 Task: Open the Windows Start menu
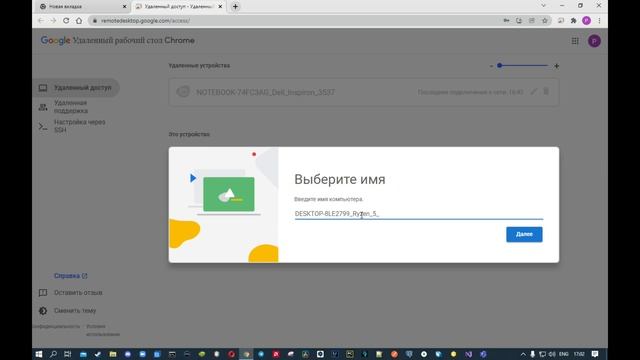(38, 354)
